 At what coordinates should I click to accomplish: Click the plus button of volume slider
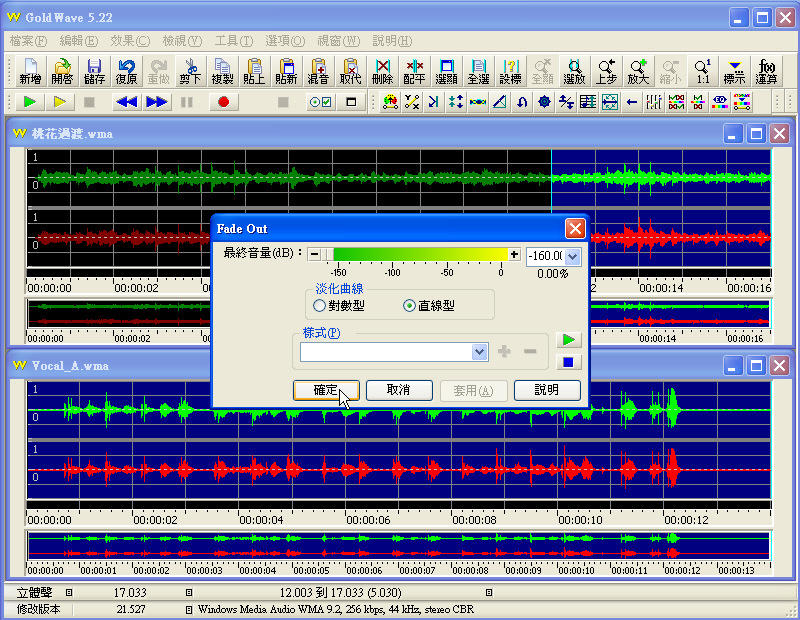[x=514, y=254]
